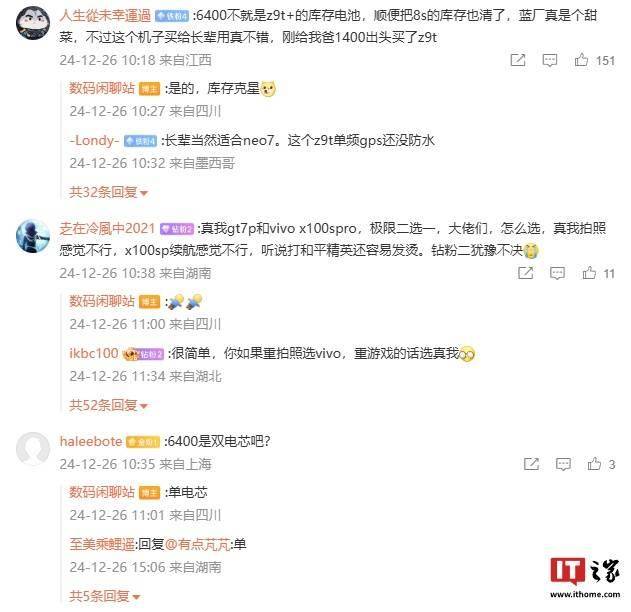
Task: Expand the 共5条回复 replies
Action: point(105,596)
